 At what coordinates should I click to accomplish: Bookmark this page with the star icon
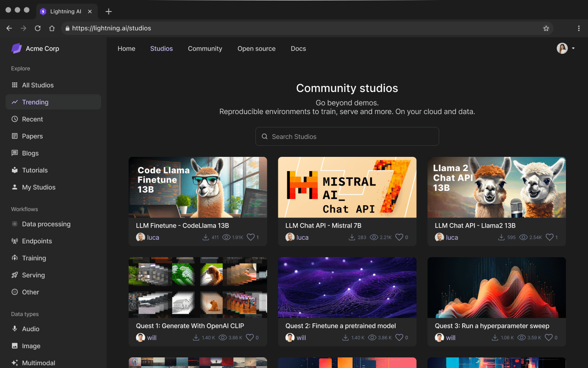click(x=546, y=28)
